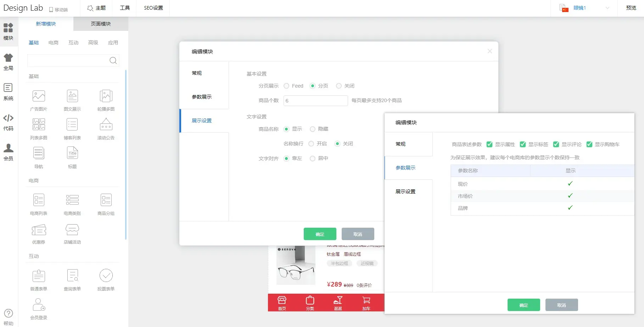Click the green 确定 button in front dialog
This screenshot has height=327, width=644.
523,305
